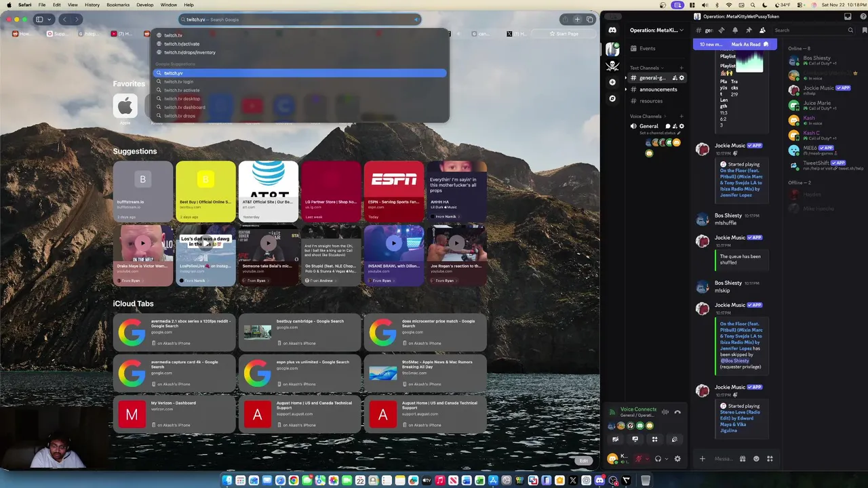Open Music app in the Dock
The height and width of the screenshot is (488, 868).
[x=439, y=481]
